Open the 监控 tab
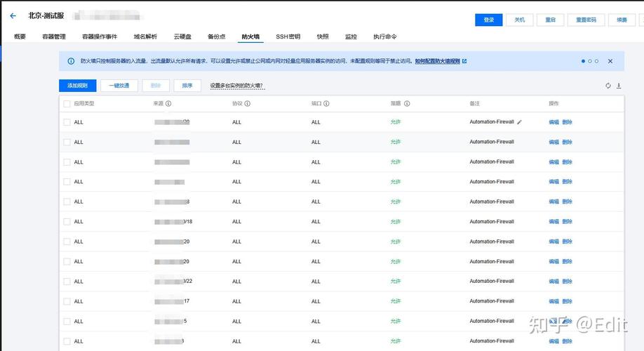The height and width of the screenshot is (351, 644). (x=351, y=37)
